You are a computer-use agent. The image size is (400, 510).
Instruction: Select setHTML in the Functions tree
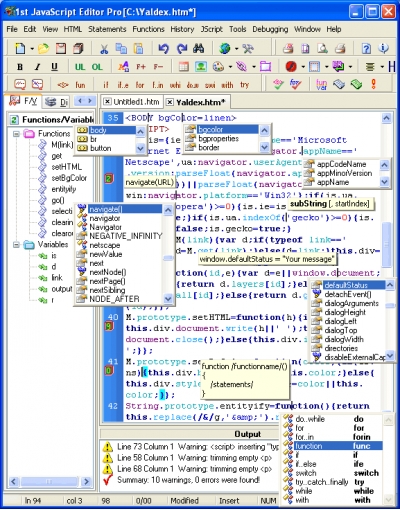tap(66, 167)
